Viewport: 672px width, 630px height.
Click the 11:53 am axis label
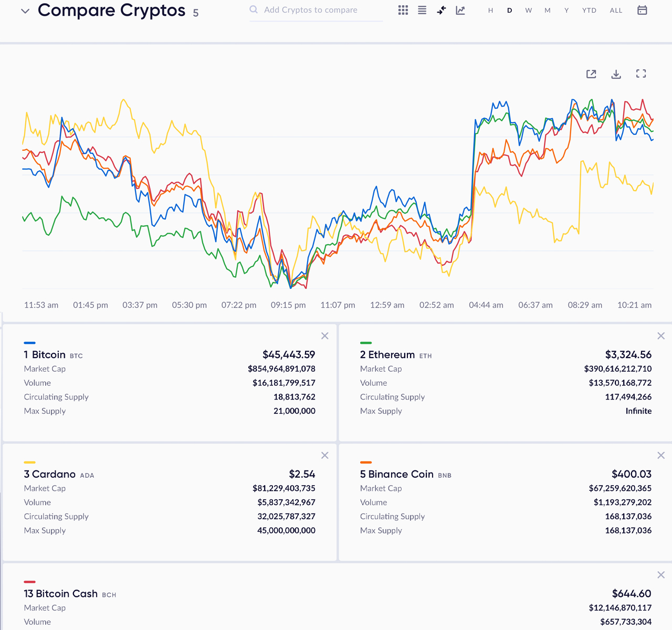[x=41, y=305]
